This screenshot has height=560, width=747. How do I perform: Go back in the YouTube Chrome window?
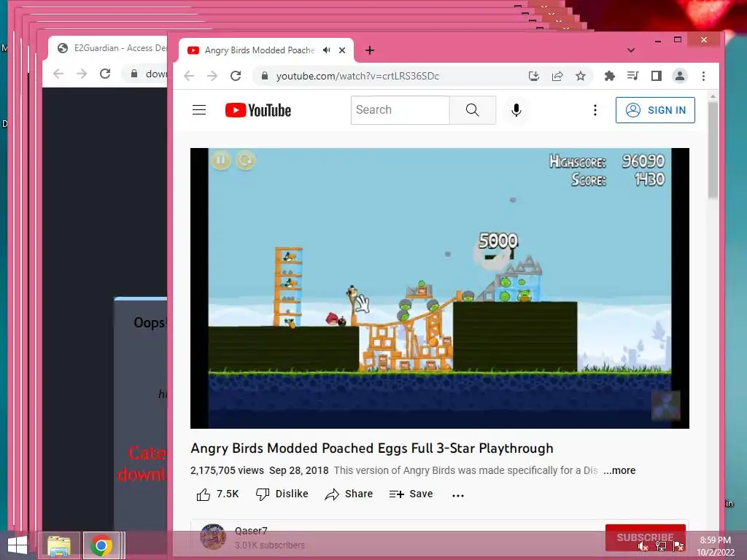(x=189, y=76)
